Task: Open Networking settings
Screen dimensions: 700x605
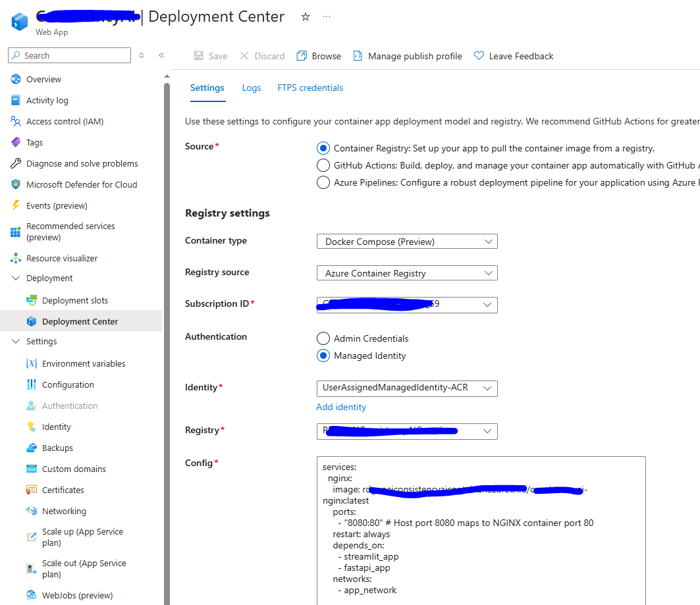Action: 63,510
